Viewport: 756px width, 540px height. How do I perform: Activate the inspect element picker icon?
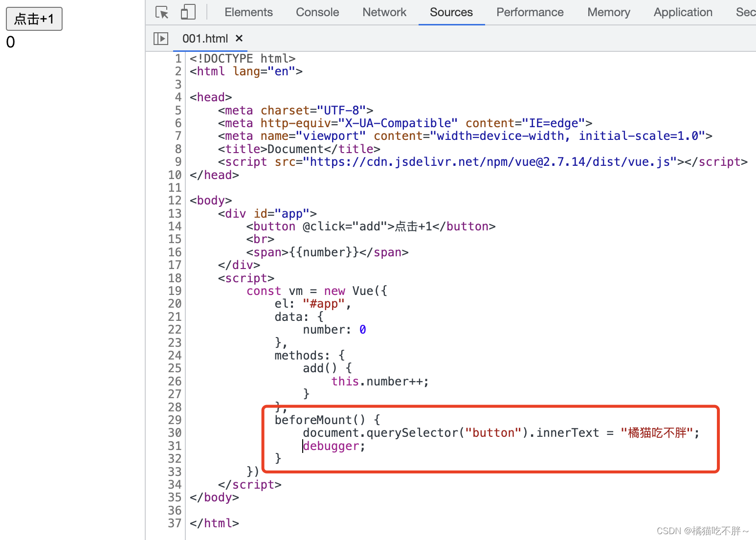[x=162, y=12]
